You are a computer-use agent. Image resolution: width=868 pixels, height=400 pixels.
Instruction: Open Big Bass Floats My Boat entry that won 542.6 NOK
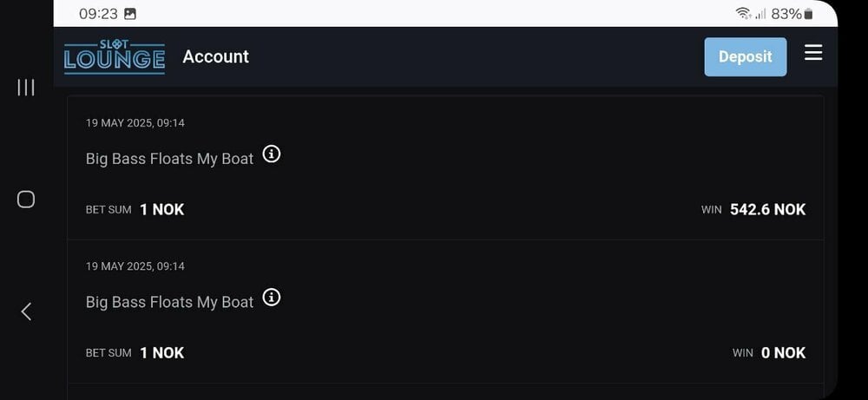click(170, 159)
